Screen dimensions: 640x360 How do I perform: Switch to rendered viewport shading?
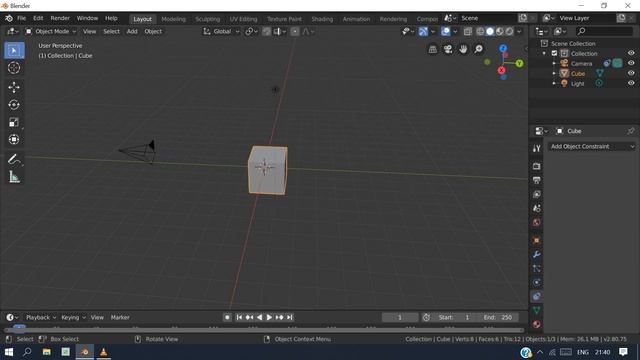(509, 31)
